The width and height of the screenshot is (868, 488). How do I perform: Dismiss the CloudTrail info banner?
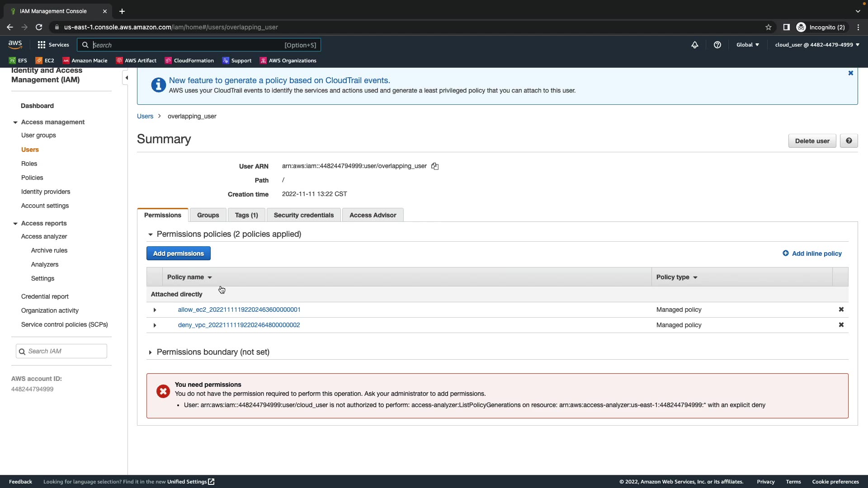point(851,73)
